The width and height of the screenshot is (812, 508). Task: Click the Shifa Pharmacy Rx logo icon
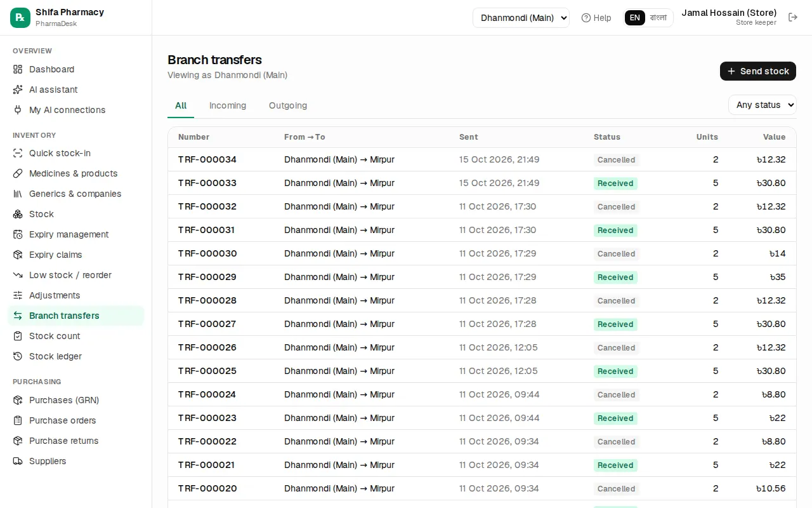tap(20, 18)
